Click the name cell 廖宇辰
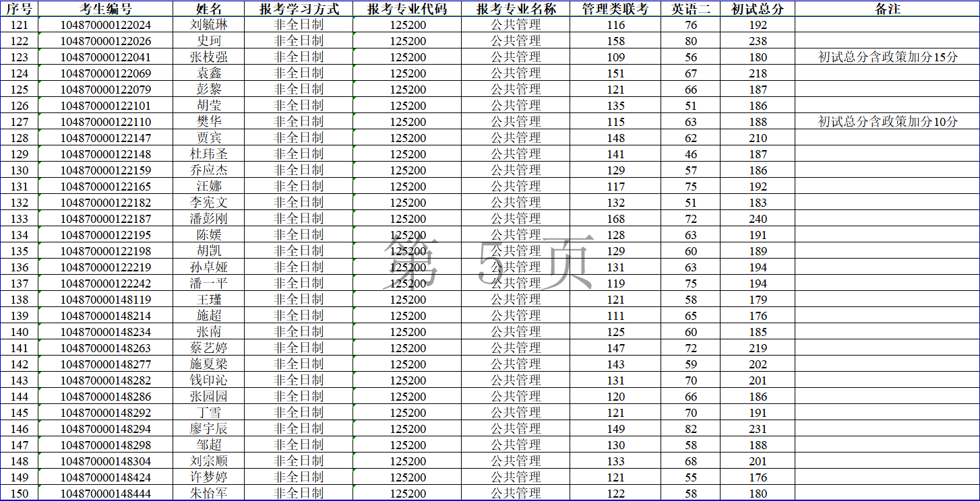 208,429
